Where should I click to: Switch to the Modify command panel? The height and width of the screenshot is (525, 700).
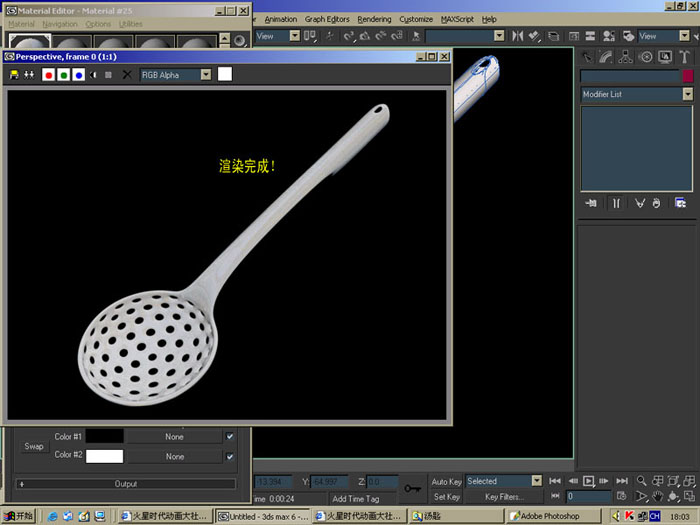click(606, 57)
